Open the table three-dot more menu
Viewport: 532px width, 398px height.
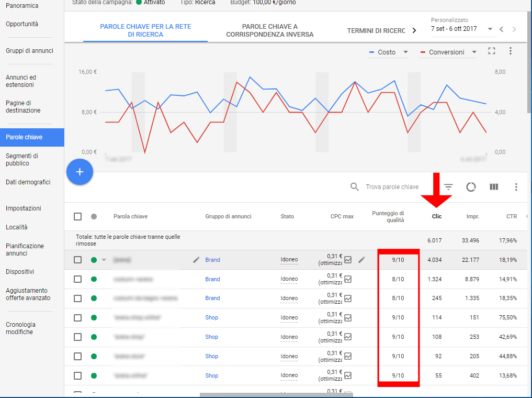pos(516,187)
